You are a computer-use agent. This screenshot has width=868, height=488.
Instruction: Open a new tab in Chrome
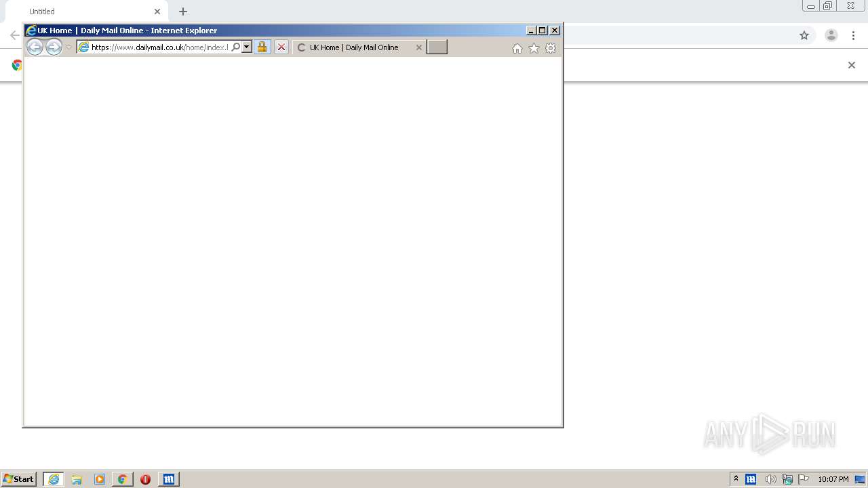pos(183,12)
